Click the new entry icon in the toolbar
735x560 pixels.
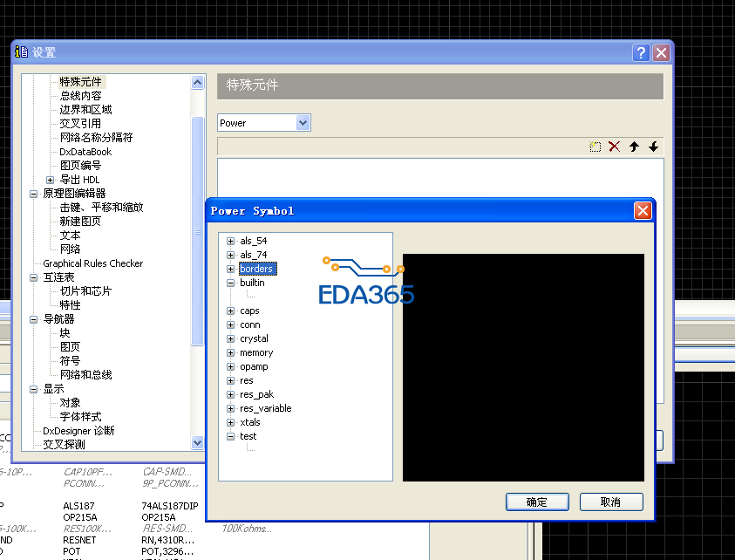[595, 147]
